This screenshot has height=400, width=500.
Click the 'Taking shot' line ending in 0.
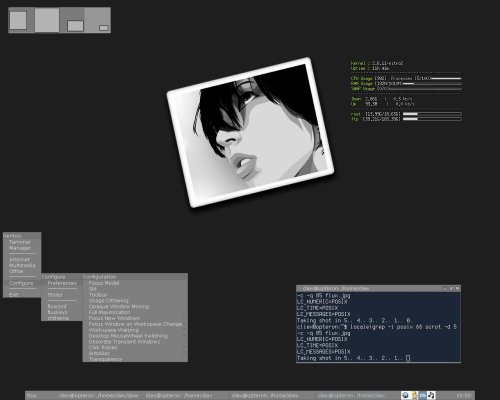[x=355, y=321]
